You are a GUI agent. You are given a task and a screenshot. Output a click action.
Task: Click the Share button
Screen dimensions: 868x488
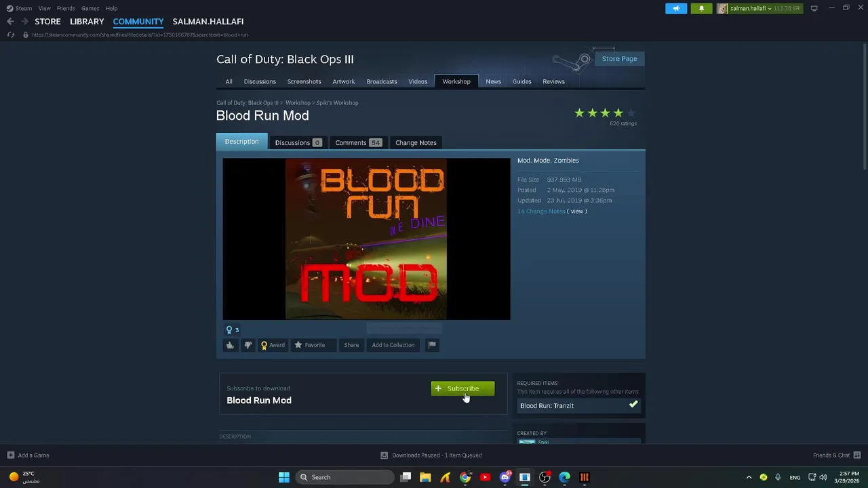(x=351, y=345)
